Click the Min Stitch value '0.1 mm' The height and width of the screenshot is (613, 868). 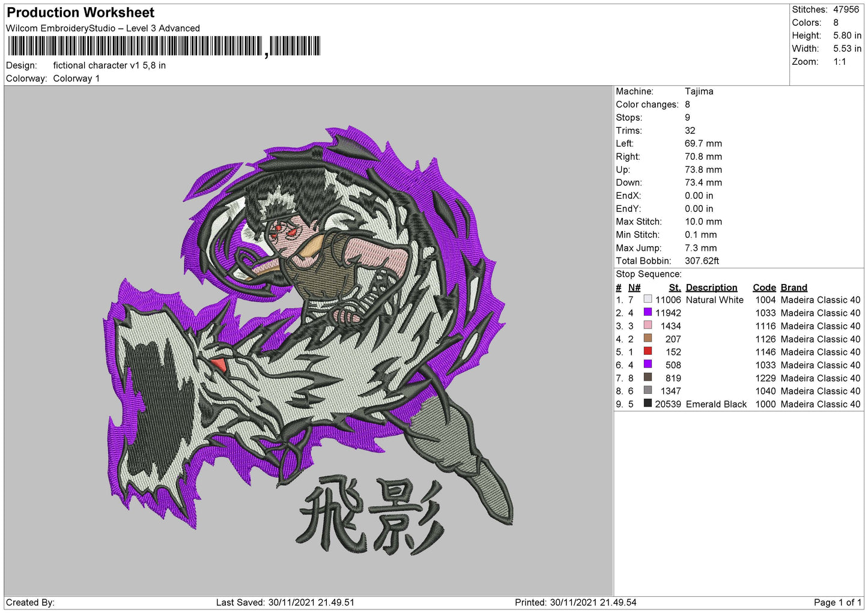pyautogui.click(x=701, y=235)
